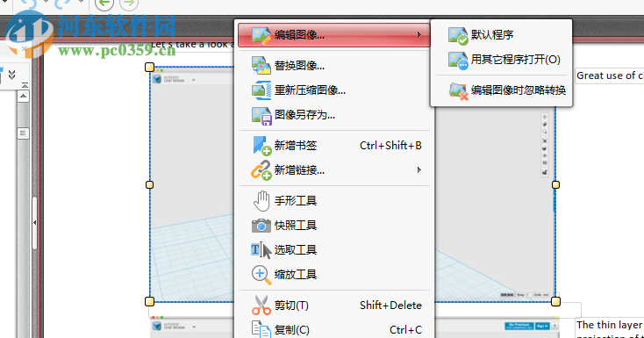Viewport: 644px width, 338px height.
Task: Select 手形工具 hand tool
Action: (334, 201)
